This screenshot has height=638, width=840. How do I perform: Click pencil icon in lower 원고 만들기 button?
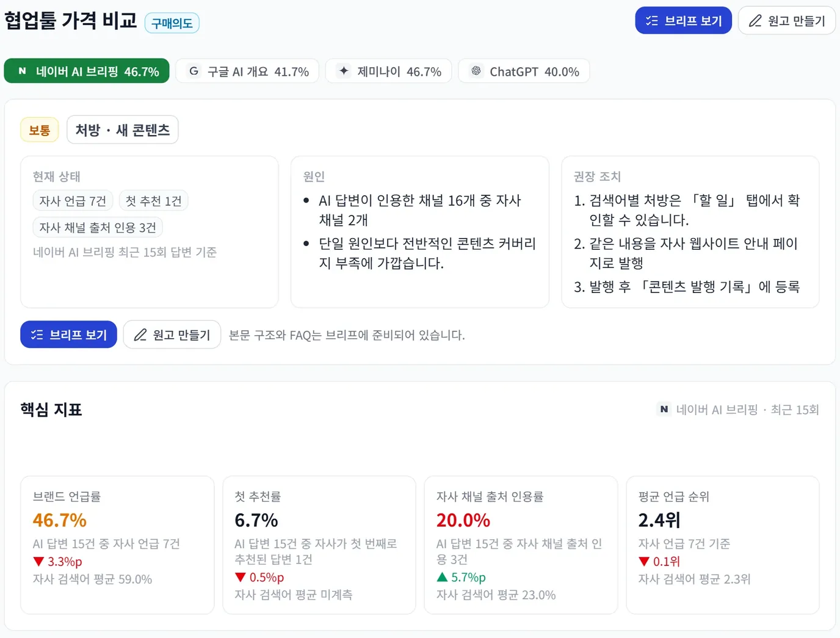tap(140, 335)
